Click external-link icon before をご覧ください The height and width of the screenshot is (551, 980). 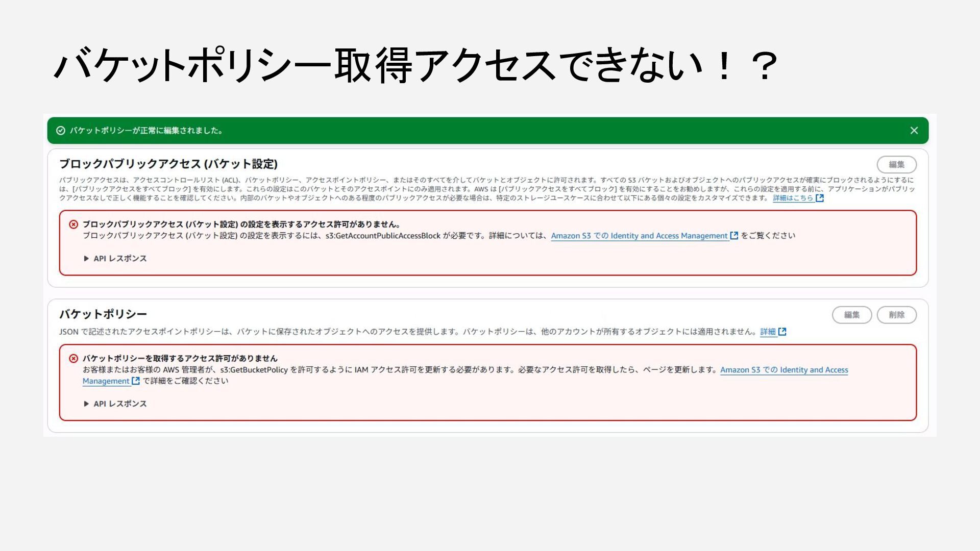pyautogui.click(x=734, y=236)
